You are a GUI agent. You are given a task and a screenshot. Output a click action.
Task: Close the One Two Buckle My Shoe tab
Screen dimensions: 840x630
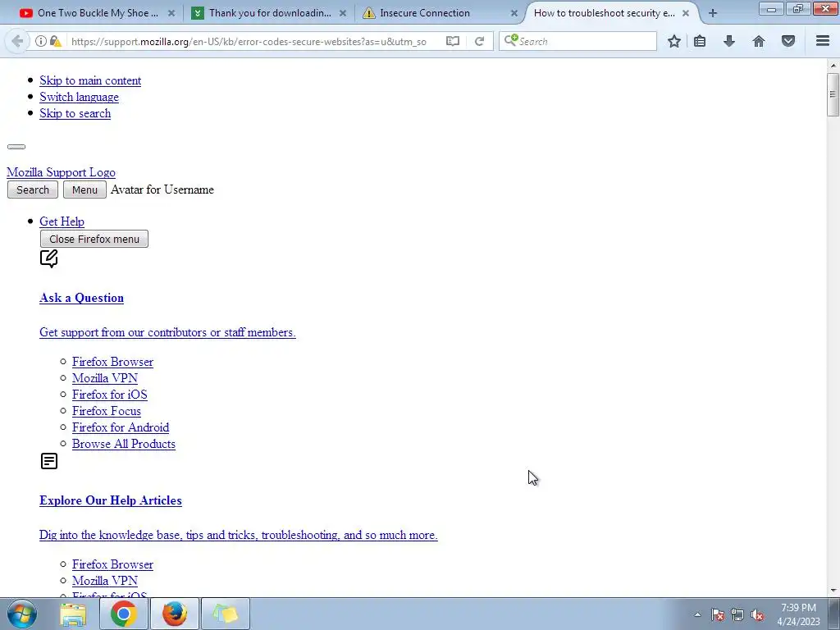[x=171, y=13]
